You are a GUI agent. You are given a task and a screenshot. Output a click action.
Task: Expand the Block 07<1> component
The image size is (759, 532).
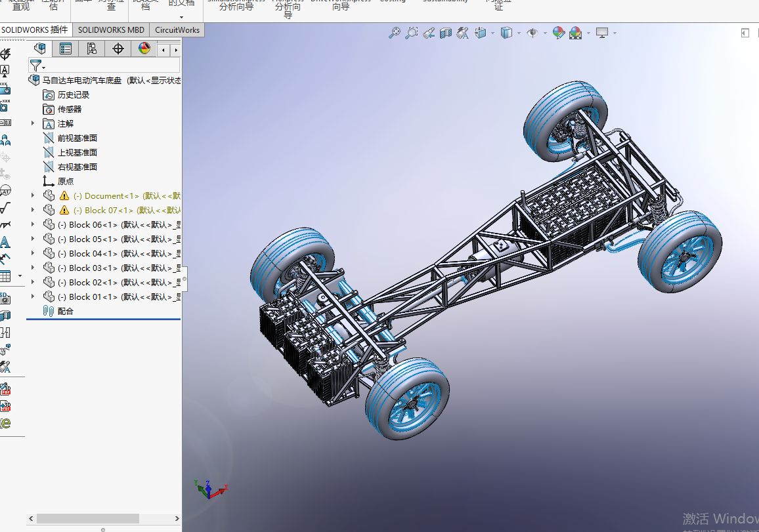pos(33,210)
